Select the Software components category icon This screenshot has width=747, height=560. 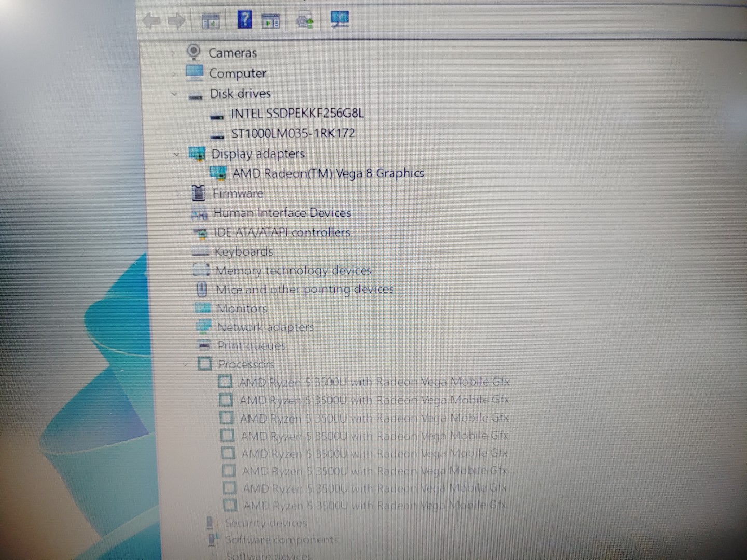[214, 539]
